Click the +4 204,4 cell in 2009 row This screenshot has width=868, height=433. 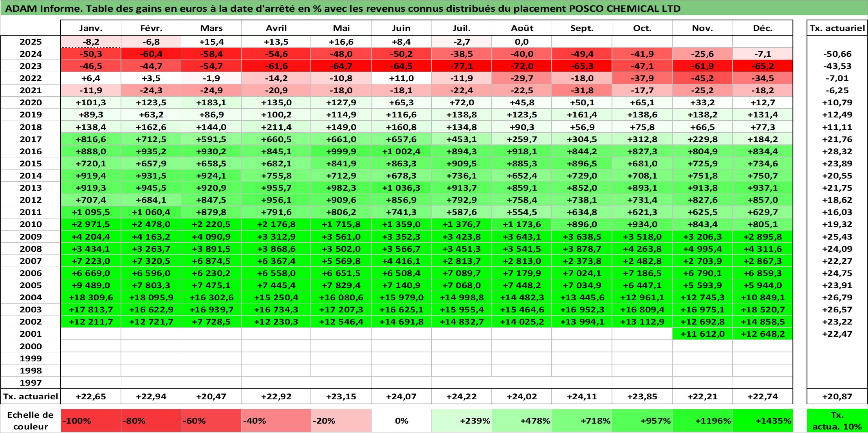pyautogui.click(x=91, y=237)
